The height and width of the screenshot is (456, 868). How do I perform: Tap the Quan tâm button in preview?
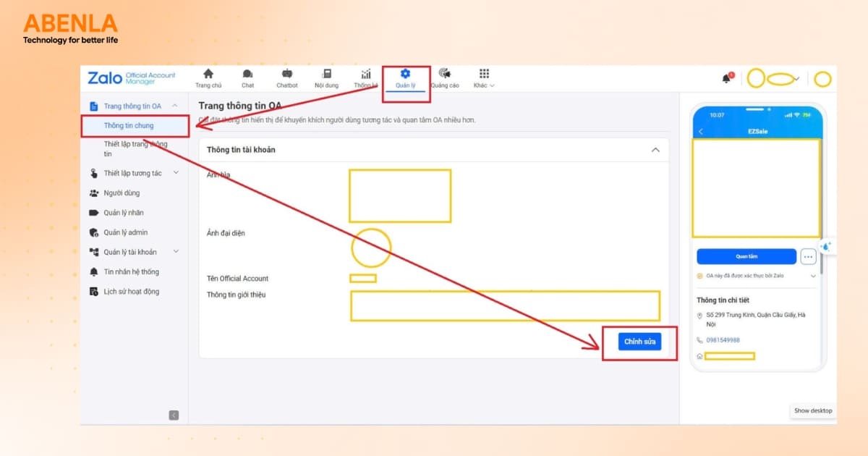(x=746, y=256)
